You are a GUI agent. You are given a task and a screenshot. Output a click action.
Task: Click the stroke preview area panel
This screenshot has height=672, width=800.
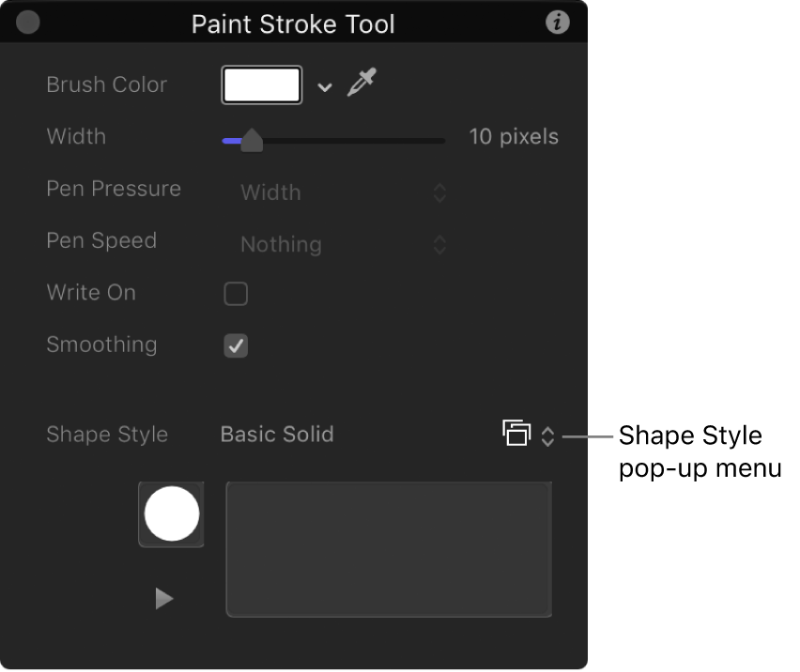click(389, 548)
